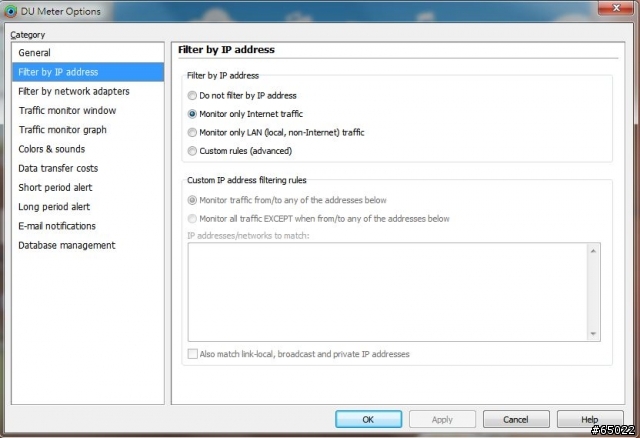This screenshot has height=438, width=640.
Task: Click the DU Meter title bar icon
Action: [x=10, y=11]
